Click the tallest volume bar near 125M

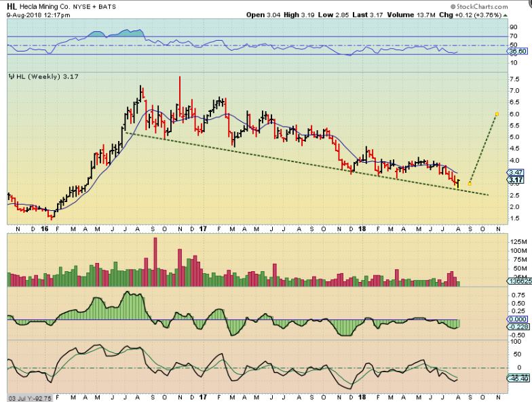(155, 262)
